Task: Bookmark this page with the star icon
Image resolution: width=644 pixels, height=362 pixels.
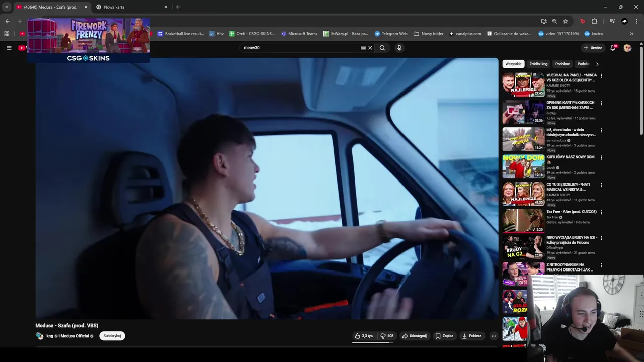Action: pos(566,21)
